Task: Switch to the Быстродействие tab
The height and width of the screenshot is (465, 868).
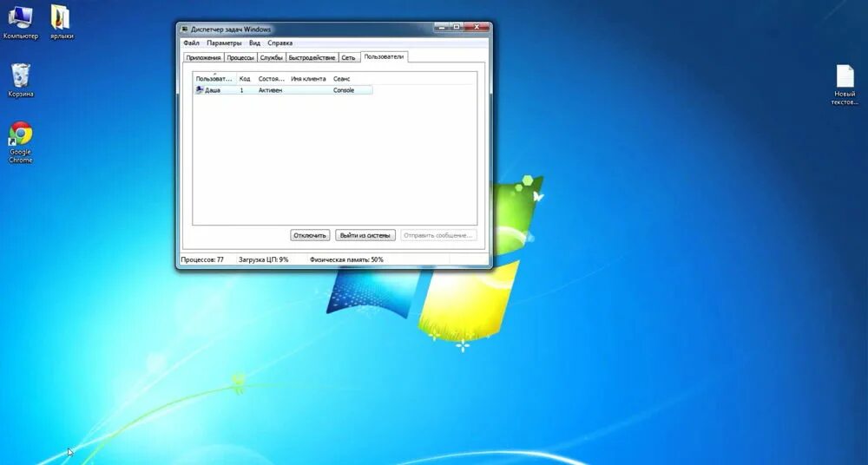Action: coord(312,57)
